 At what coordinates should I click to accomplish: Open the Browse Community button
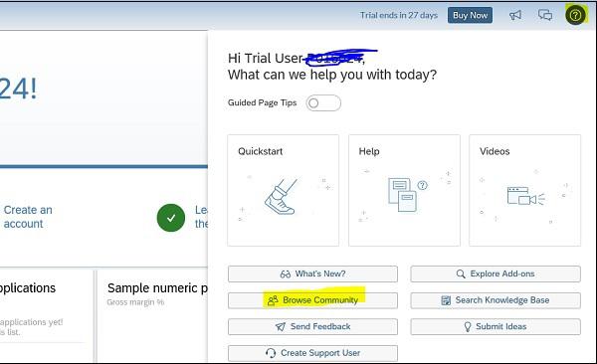(x=312, y=300)
